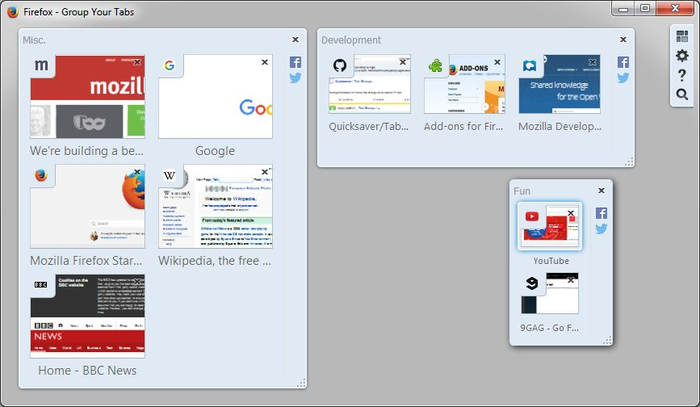700x407 pixels.
Task: Click the puzzle piece Add-ons favicon
Action: click(435, 66)
